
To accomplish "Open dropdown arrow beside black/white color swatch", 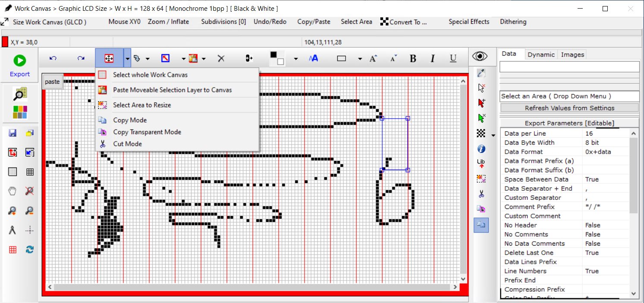I will tap(295, 59).
